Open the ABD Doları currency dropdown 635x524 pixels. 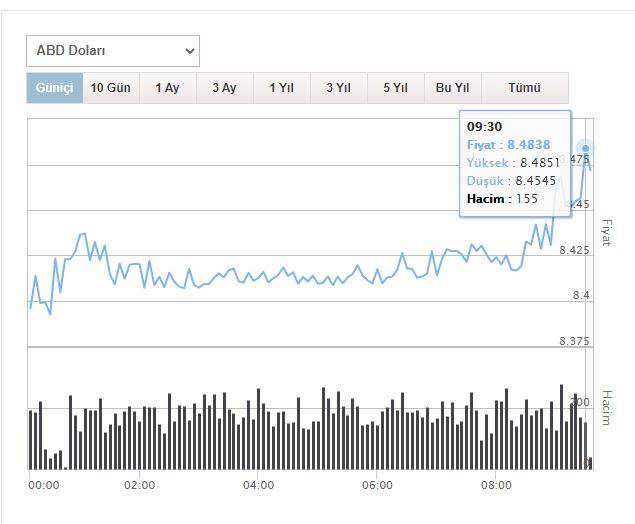pyautogui.click(x=112, y=51)
